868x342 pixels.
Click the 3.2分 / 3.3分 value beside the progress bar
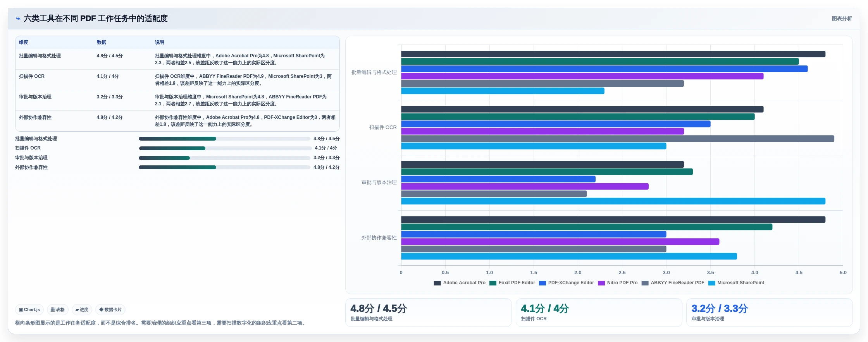coord(327,158)
